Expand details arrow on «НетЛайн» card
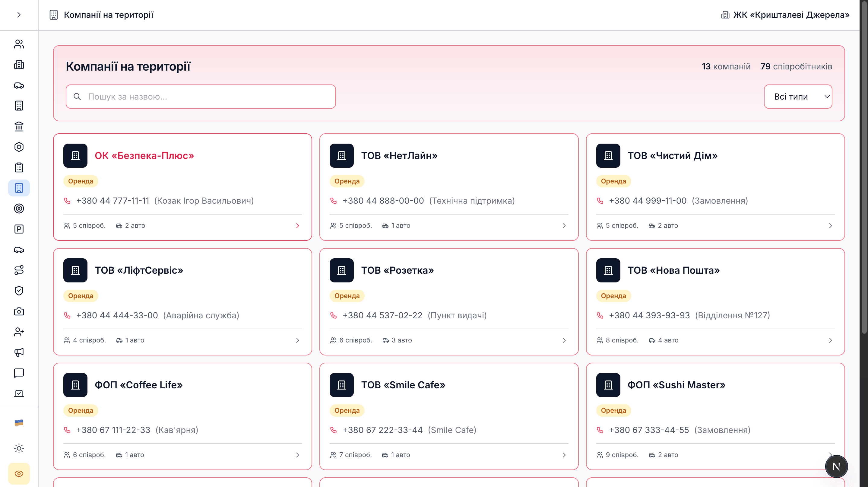Screen dimensions: 868x487 click(x=564, y=226)
